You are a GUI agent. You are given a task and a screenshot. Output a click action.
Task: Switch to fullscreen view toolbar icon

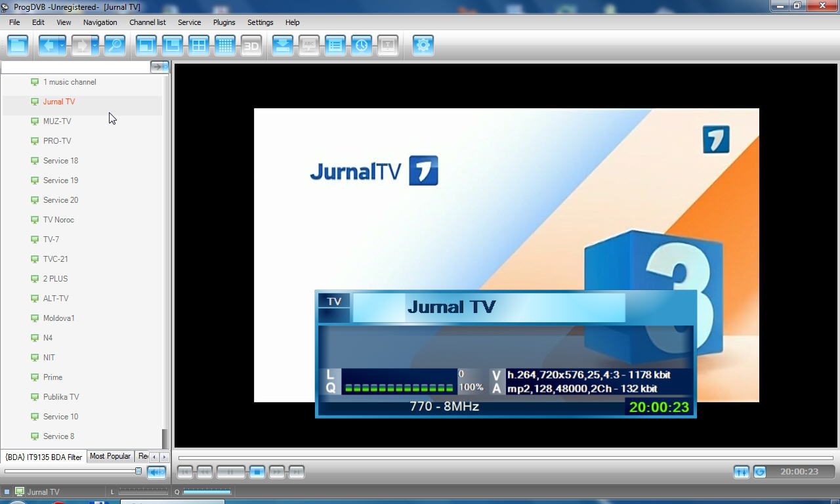coord(146,45)
